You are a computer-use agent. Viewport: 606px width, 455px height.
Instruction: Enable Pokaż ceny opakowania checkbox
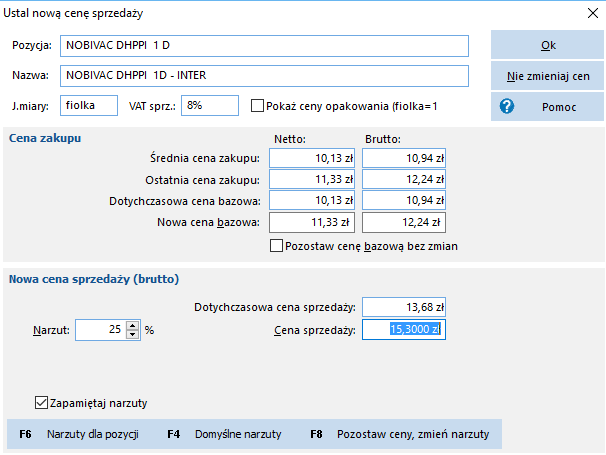point(257,106)
